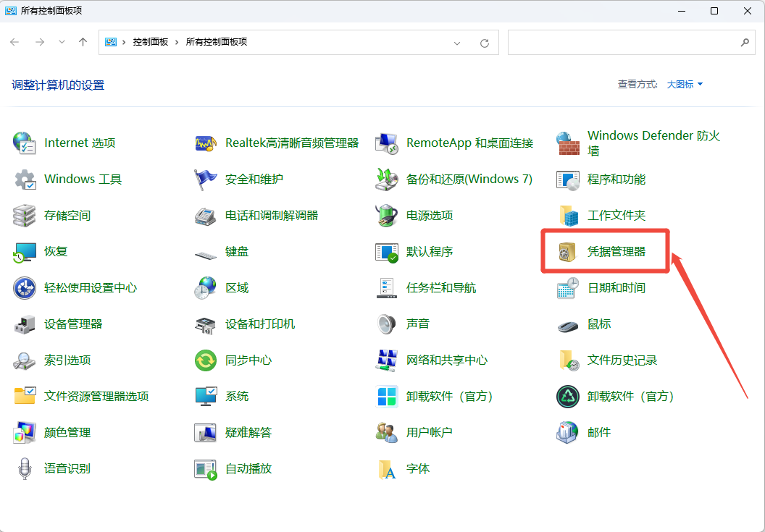Open the 同步中心 green sync icon

point(206,360)
